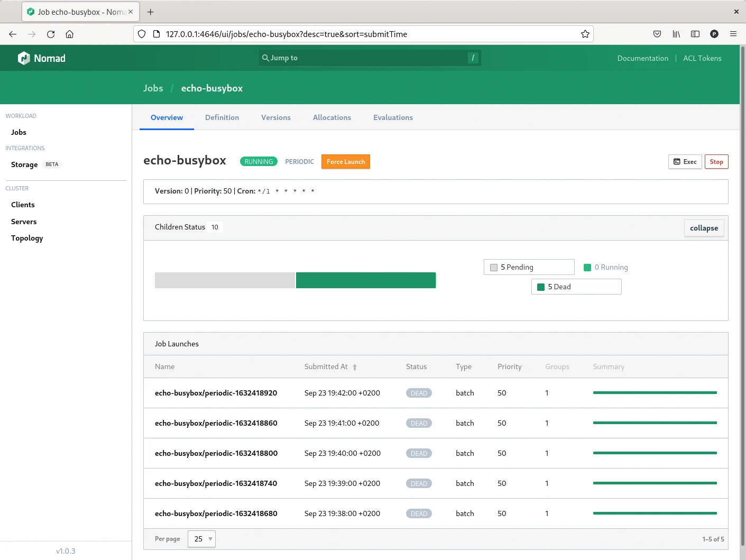Click the browser reload icon
Image resolution: width=746 pixels, height=560 pixels.
51,34
